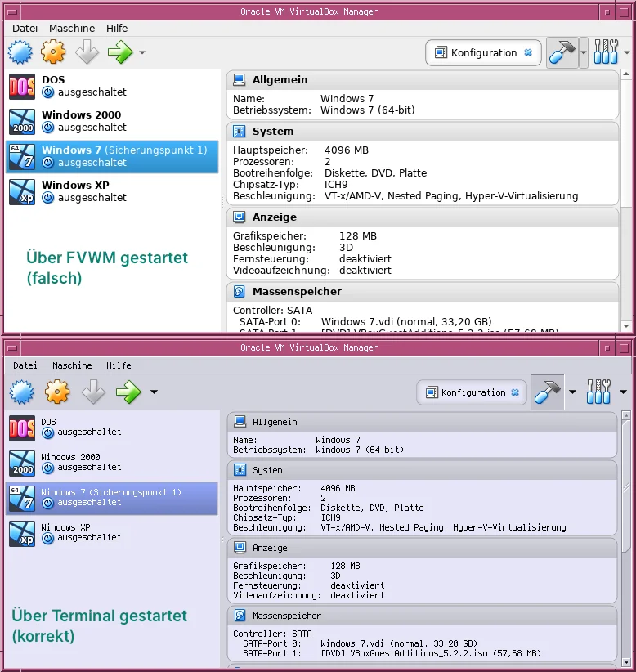The height and width of the screenshot is (672, 636).
Task: Select Windows 2000 machine in top window
Action: (112, 121)
